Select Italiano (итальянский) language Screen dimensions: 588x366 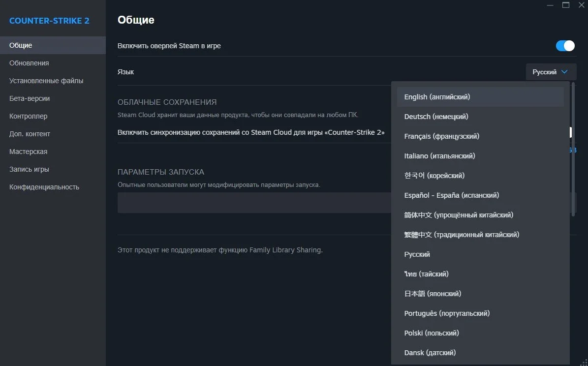point(480,156)
